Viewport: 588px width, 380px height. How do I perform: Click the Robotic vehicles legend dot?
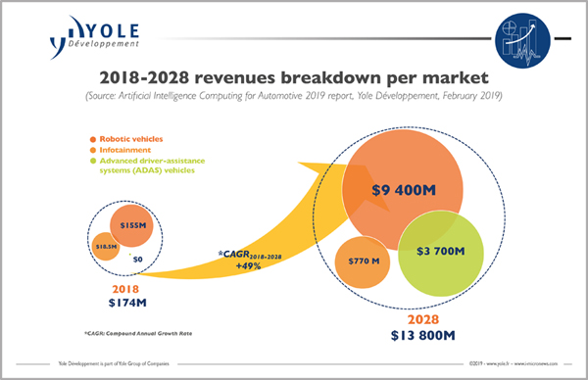[93, 139]
